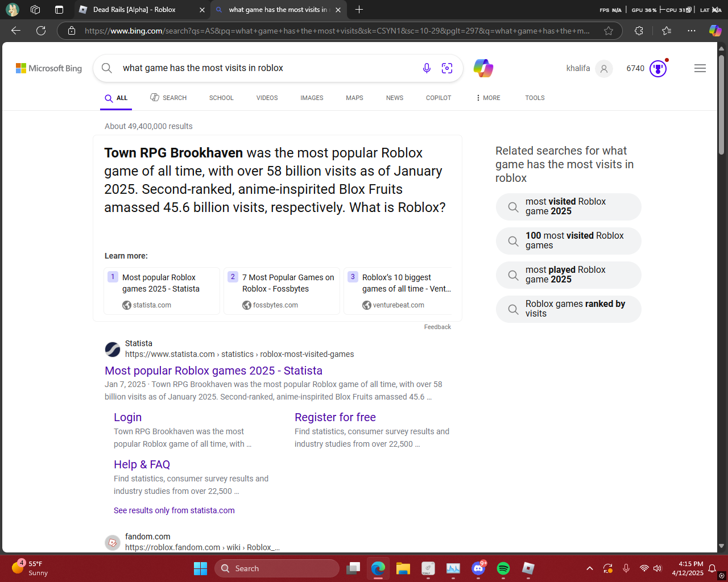Search related 'Roblox games ranked by visits'
This screenshot has height=582, width=728.
click(569, 309)
